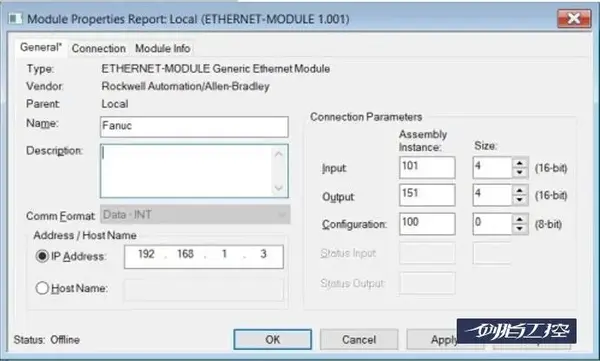Click the Connection Parameters group label
Viewport: 600px width, 361px height.
(x=366, y=117)
